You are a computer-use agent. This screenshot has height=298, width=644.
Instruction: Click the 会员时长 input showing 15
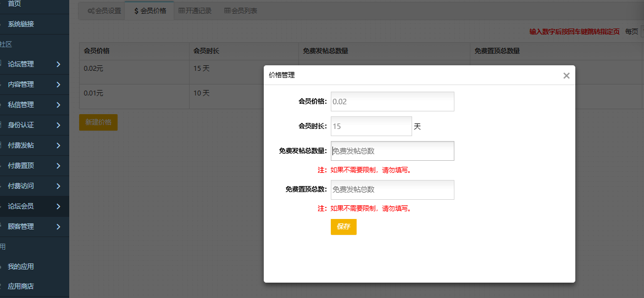coord(371,126)
